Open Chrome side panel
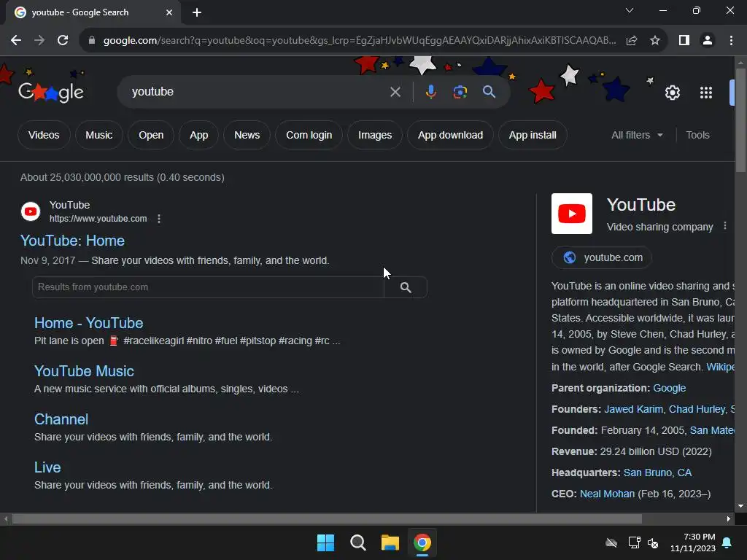Screen dimensions: 747x560 click(x=684, y=41)
